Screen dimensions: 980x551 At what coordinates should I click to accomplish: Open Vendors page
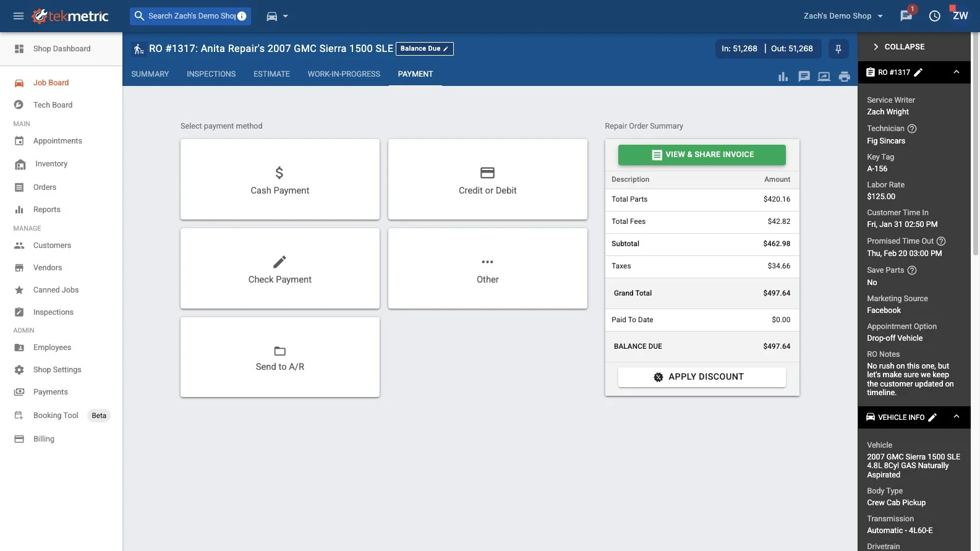point(61,268)
